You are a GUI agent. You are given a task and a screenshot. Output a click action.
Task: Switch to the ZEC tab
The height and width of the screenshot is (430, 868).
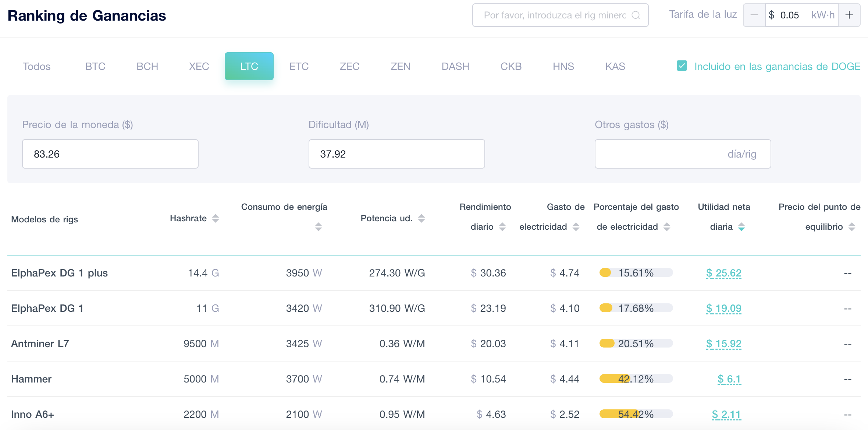349,66
